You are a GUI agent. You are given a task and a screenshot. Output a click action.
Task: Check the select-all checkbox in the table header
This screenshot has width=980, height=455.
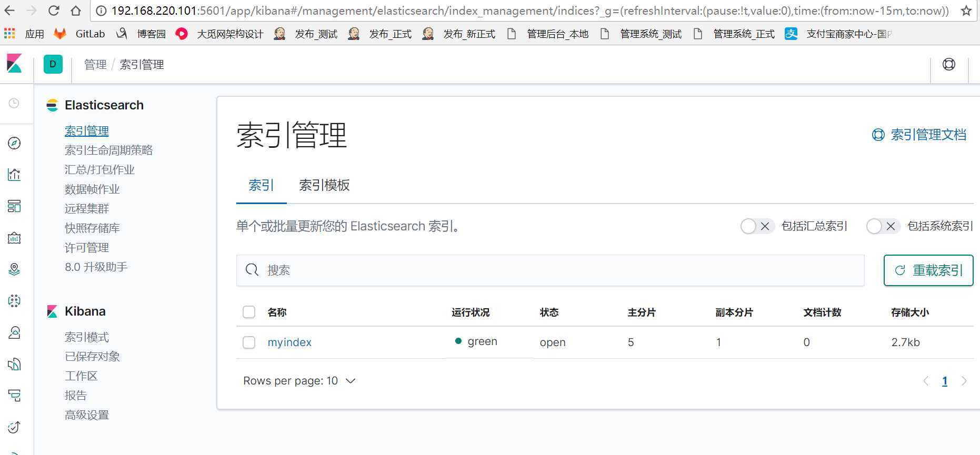point(249,312)
